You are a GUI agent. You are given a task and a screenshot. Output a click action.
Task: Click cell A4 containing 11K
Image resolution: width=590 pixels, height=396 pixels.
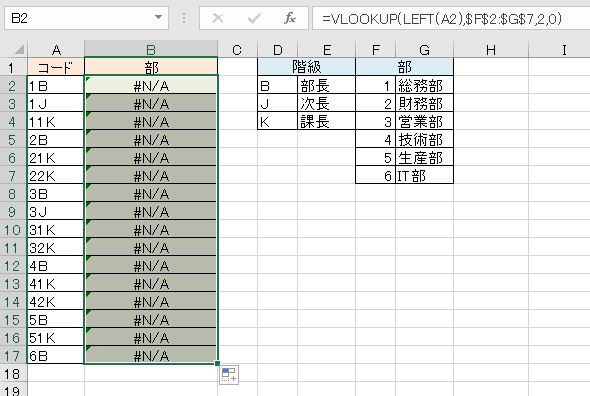[x=56, y=122]
